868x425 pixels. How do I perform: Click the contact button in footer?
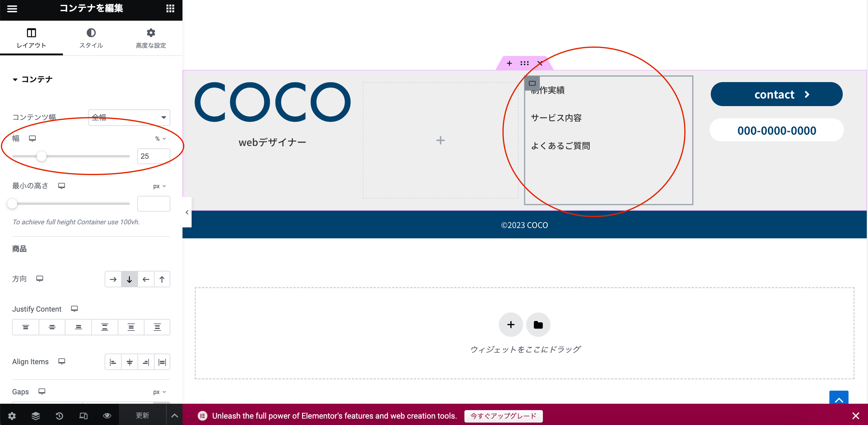point(776,94)
